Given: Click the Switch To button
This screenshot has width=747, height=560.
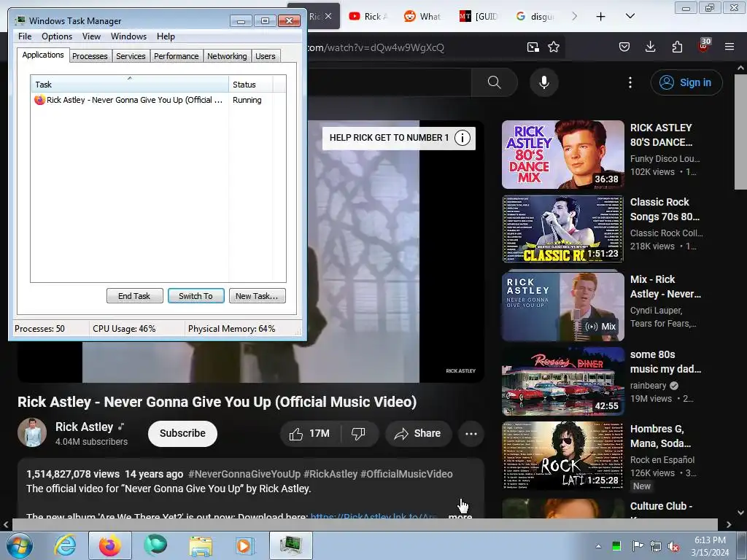Looking at the screenshot, I should (196, 296).
